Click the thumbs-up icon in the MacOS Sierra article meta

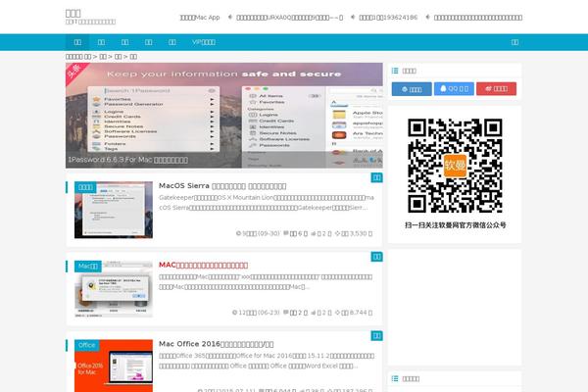[314, 233]
